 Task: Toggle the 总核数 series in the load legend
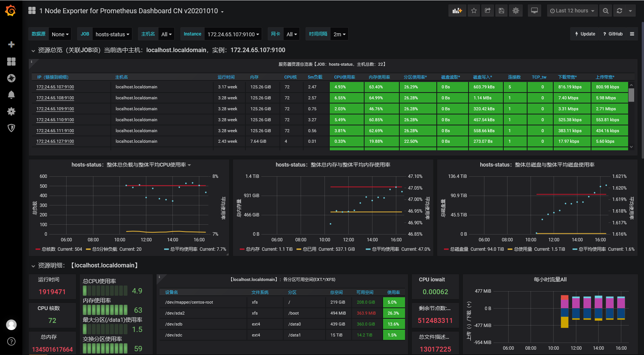[x=48, y=249]
